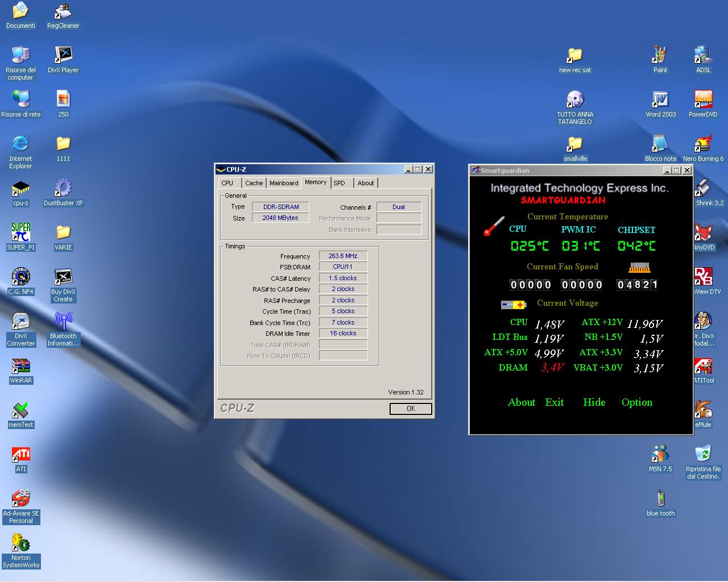728x582 pixels.
Task: Open the Bluetooth Information icon
Action: (x=63, y=329)
